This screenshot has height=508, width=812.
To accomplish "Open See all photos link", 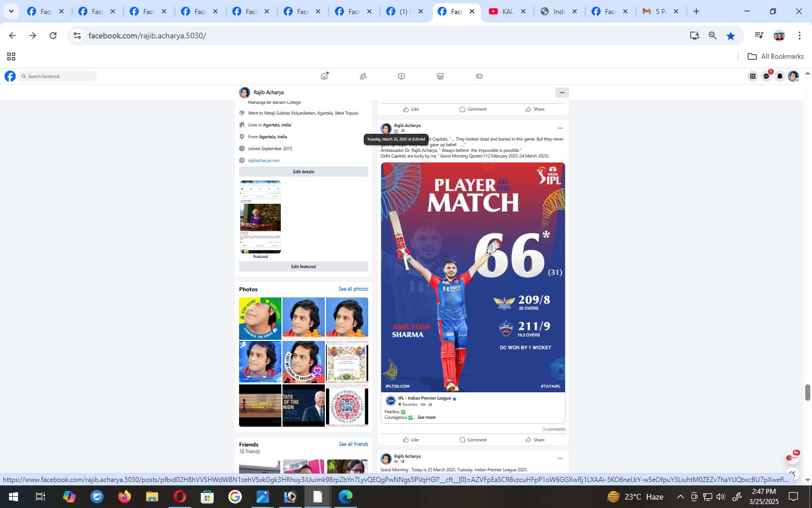I will click(353, 289).
